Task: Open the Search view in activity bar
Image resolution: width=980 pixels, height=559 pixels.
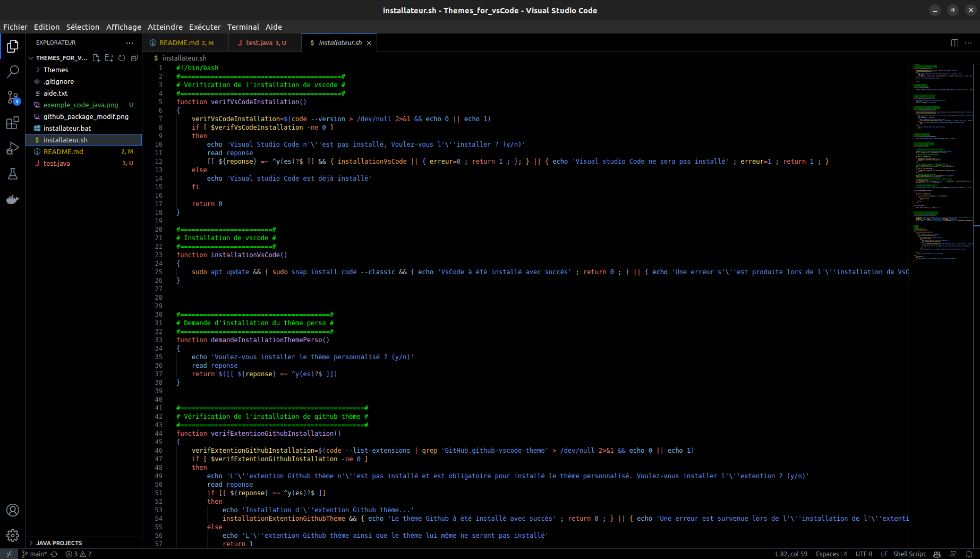Action: [x=13, y=71]
